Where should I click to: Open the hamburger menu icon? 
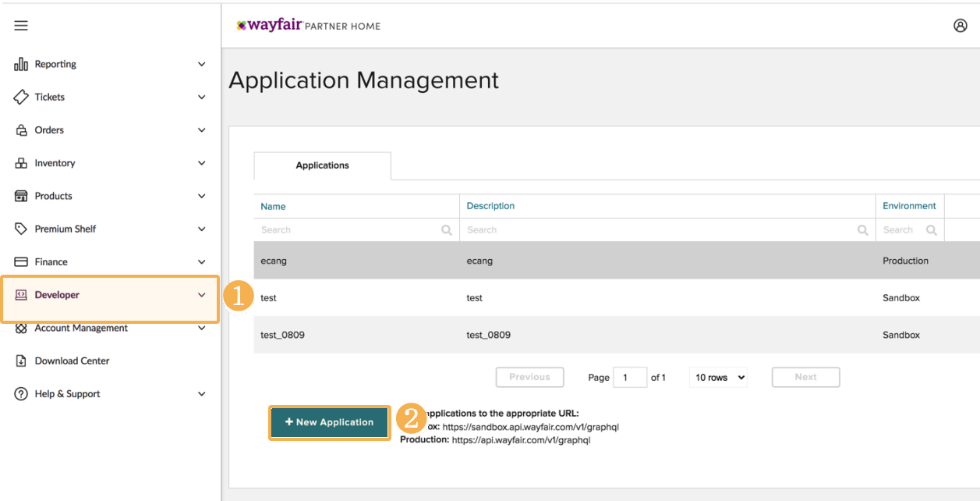click(x=21, y=26)
